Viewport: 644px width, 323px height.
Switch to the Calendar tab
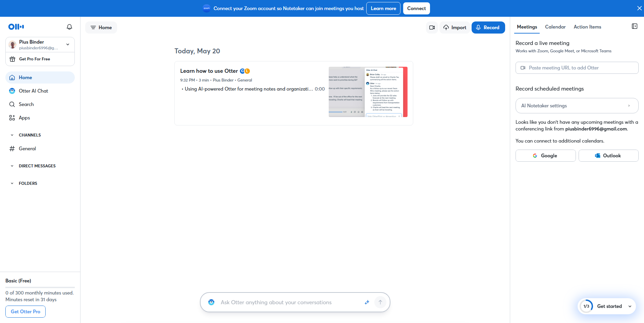coord(555,27)
